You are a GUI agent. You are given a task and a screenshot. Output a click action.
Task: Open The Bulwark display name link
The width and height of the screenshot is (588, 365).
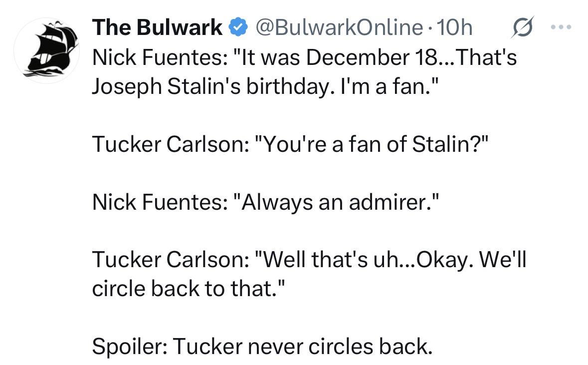pos(157,27)
